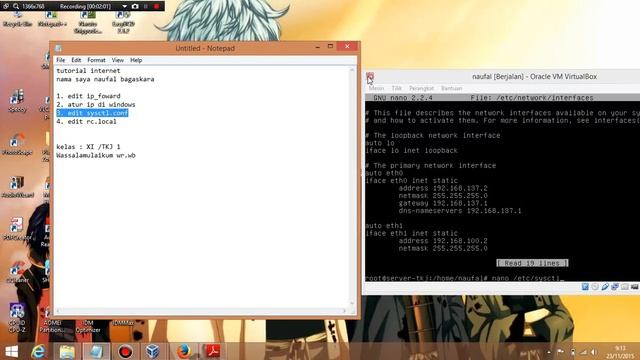This screenshot has width=640, height=360.
Task: Select the Speccy desktop icon
Action: (17, 101)
